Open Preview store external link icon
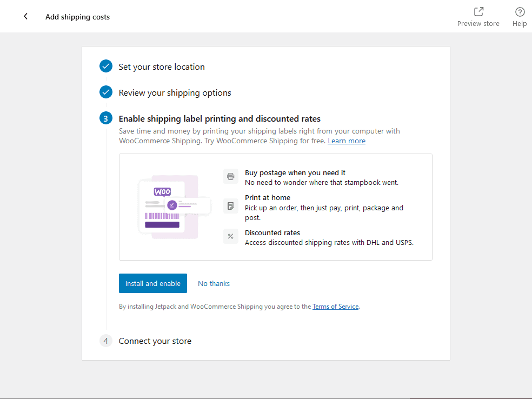Viewport: 532px width, 399px height. tap(478, 11)
